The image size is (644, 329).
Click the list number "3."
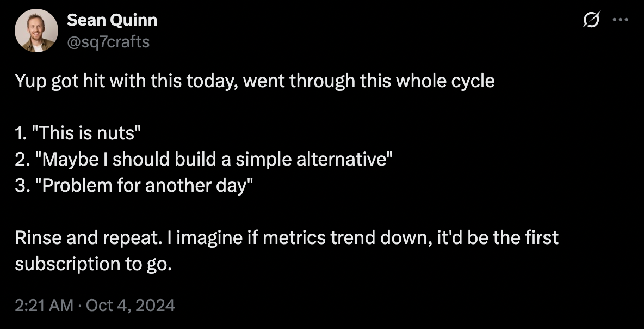pos(23,186)
